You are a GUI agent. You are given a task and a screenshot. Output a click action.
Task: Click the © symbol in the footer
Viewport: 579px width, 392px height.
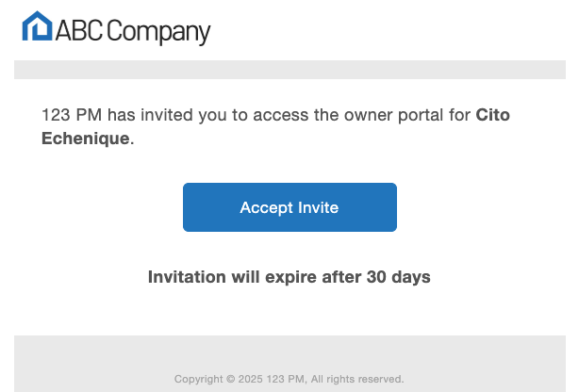point(231,380)
